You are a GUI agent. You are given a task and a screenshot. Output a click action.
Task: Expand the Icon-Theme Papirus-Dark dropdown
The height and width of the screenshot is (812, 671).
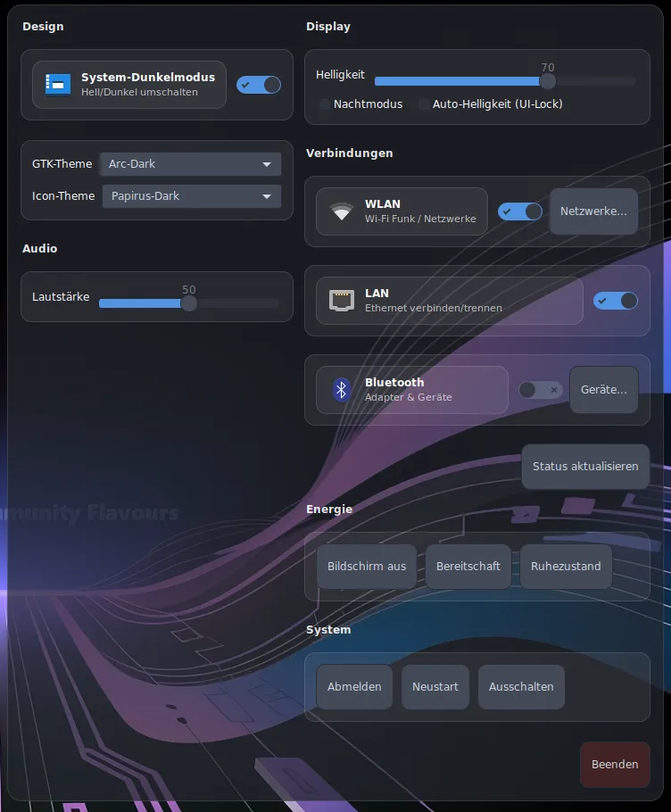pos(192,196)
